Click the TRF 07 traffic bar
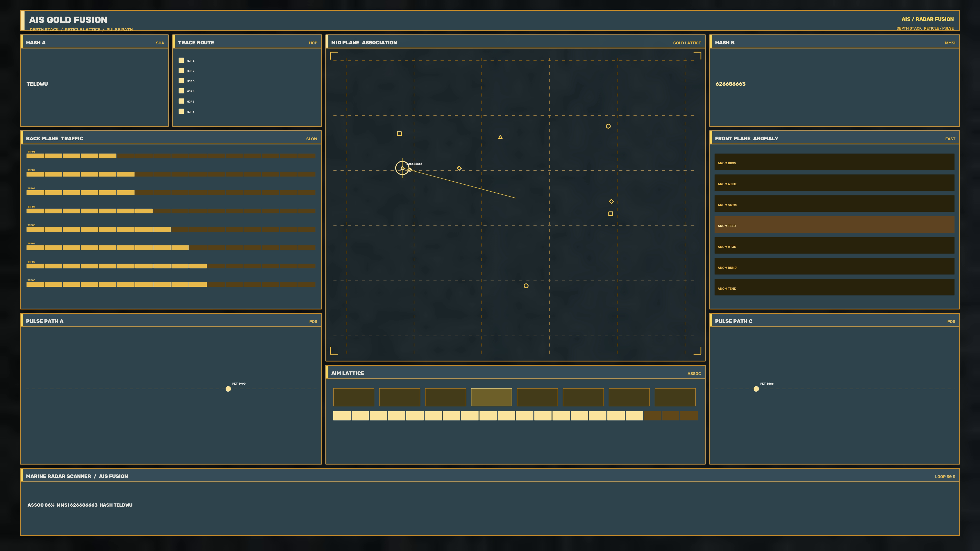The image size is (980, 551). tap(171, 266)
